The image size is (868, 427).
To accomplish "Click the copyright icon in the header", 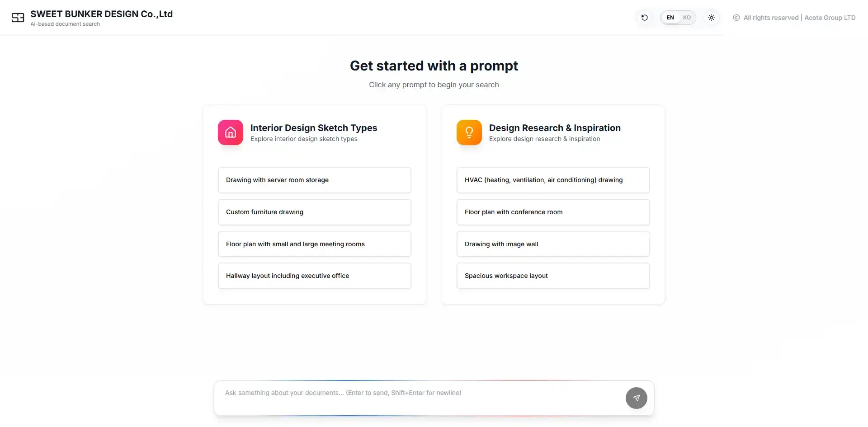I will click(736, 18).
